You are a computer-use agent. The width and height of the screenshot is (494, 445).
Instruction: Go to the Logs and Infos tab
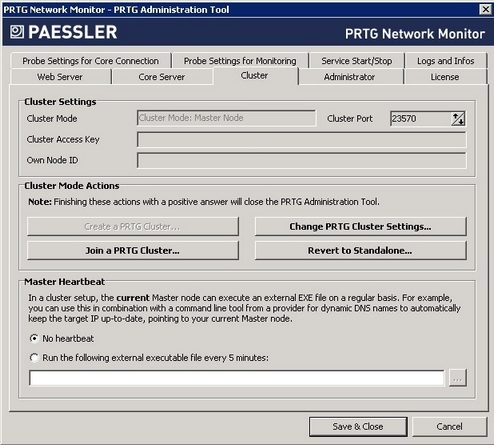click(446, 61)
